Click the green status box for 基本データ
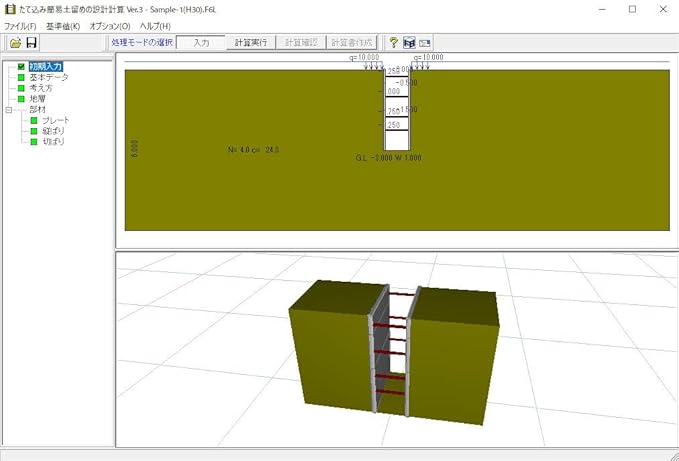The width and height of the screenshot is (679, 461). [x=21, y=77]
